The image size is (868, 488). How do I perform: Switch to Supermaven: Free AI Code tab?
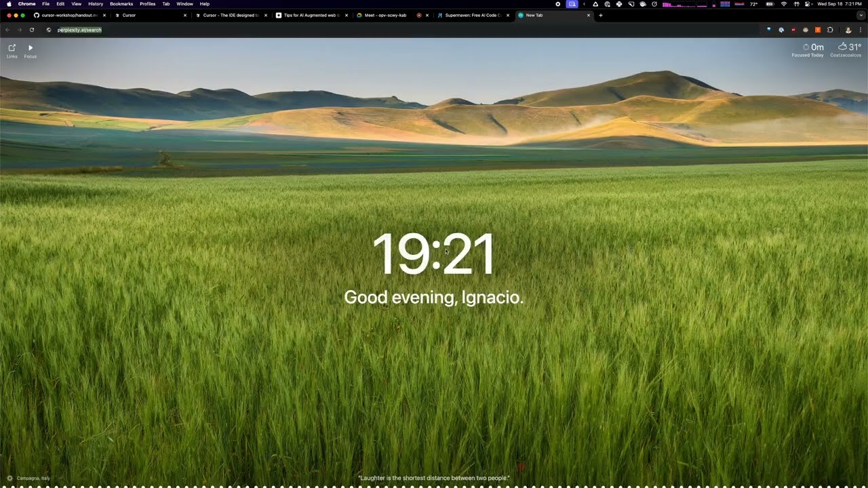click(473, 15)
